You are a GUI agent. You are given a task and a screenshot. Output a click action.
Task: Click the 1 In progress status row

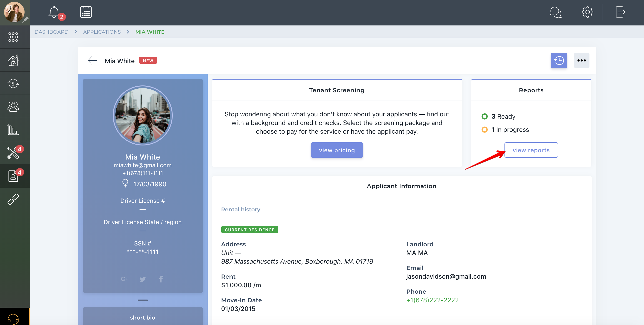tap(505, 130)
